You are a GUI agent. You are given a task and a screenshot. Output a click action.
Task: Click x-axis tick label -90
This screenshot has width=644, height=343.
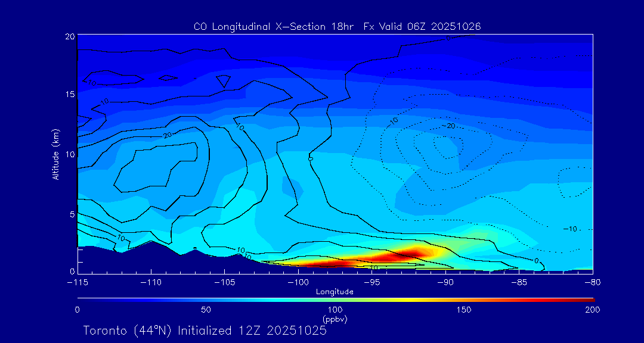coord(445,282)
